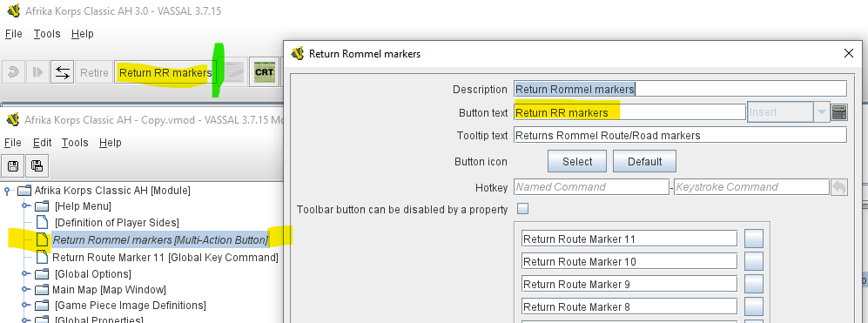Open File menu in the player window
Image resolution: width=868 pixels, height=323 pixels.
pyautogui.click(x=13, y=34)
